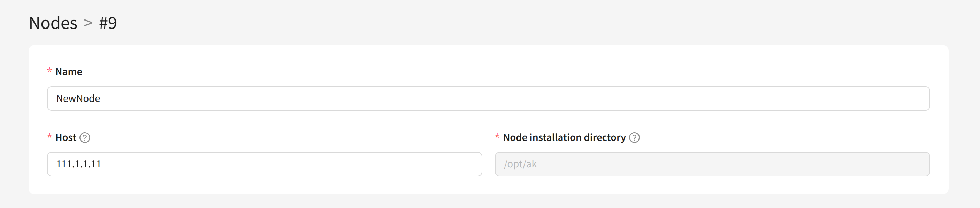Viewport: 980px width, 208px height.
Task: Focus the Name input field
Action: (488, 98)
